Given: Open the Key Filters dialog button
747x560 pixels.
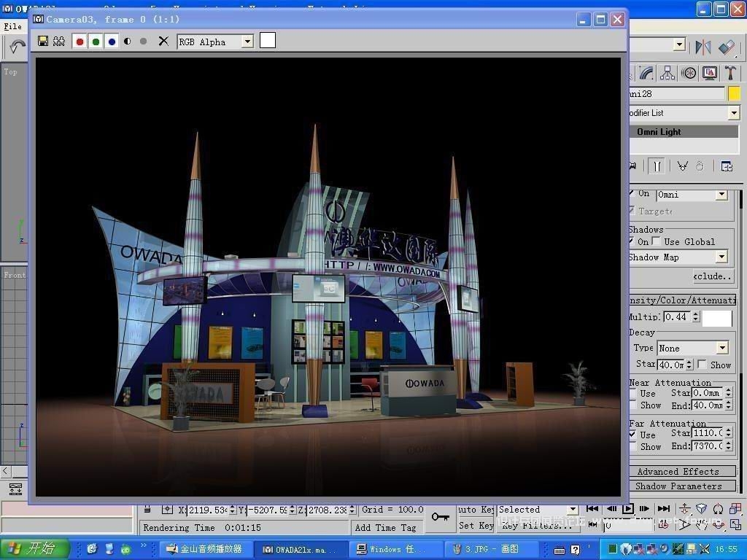Looking at the screenshot, I should pos(538,525).
